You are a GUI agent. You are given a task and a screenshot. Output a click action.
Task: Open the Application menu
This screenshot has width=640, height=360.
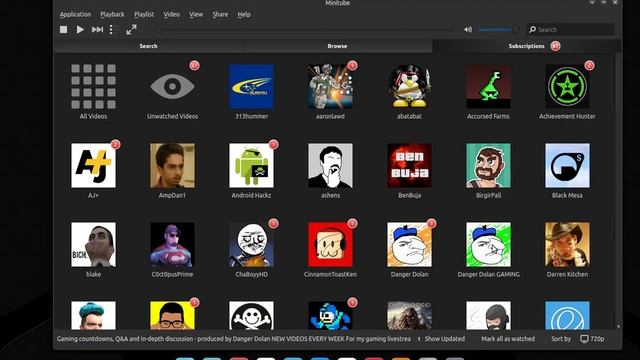(x=75, y=14)
